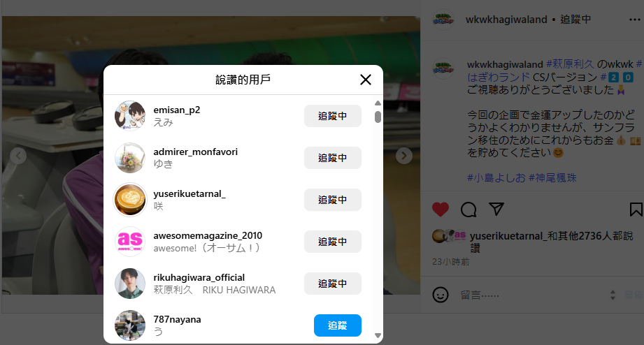
Task: Open emoji picker in comment box
Action: (x=441, y=295)
